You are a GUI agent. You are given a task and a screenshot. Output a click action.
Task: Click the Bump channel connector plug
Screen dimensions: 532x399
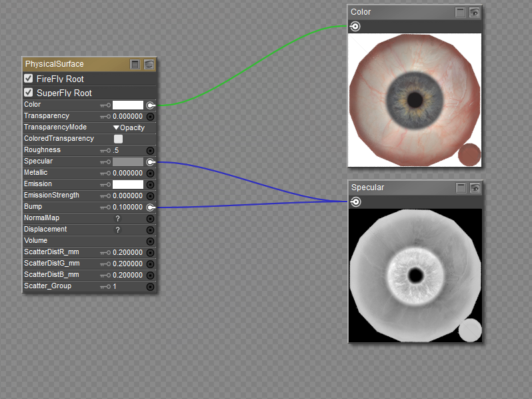[151, 207]
